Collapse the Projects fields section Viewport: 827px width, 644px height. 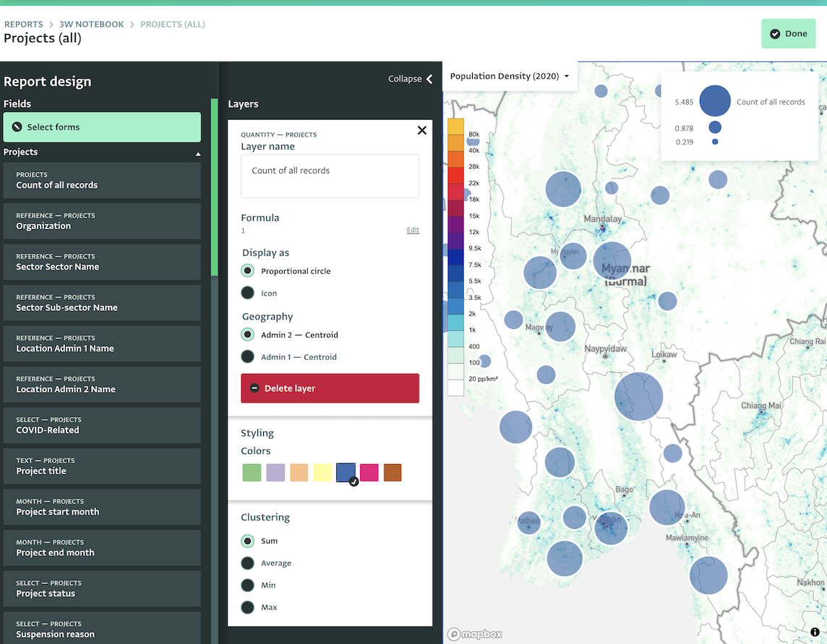(x=198, y=154)
